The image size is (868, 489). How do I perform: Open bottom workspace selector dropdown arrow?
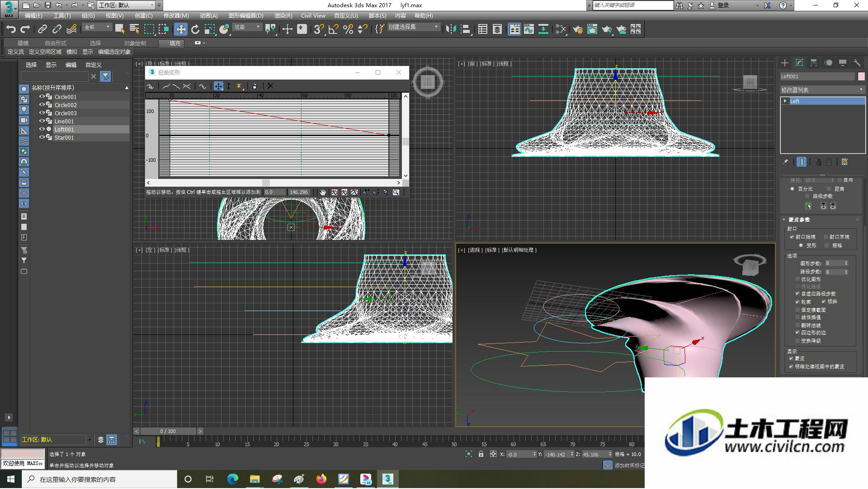90,440
